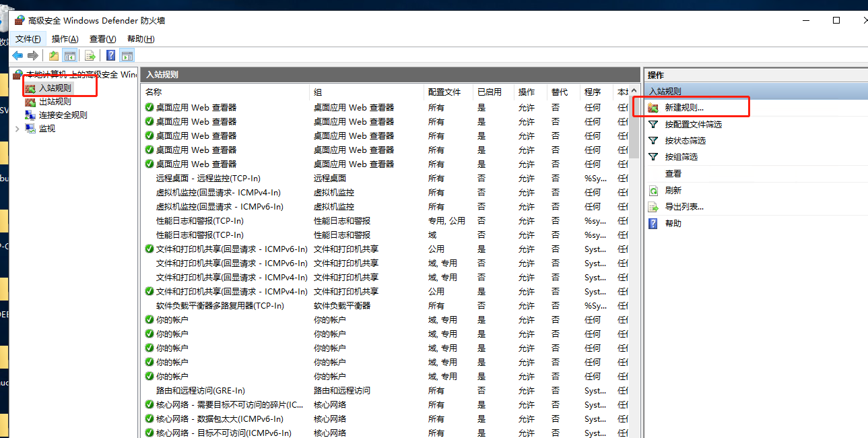Toggle the show/hide action pane toolbar icon
The image size is (868, 438).
(x=127, y=55)
